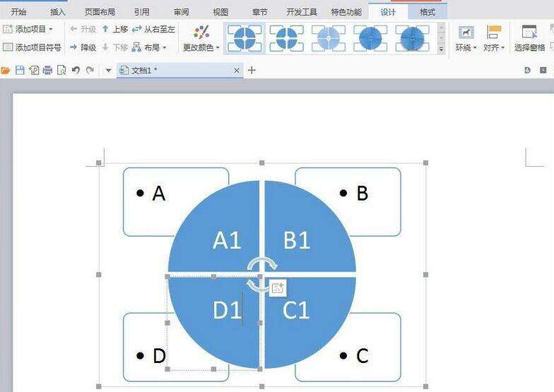
Task: Click the print icon
Action: [48, 71]
